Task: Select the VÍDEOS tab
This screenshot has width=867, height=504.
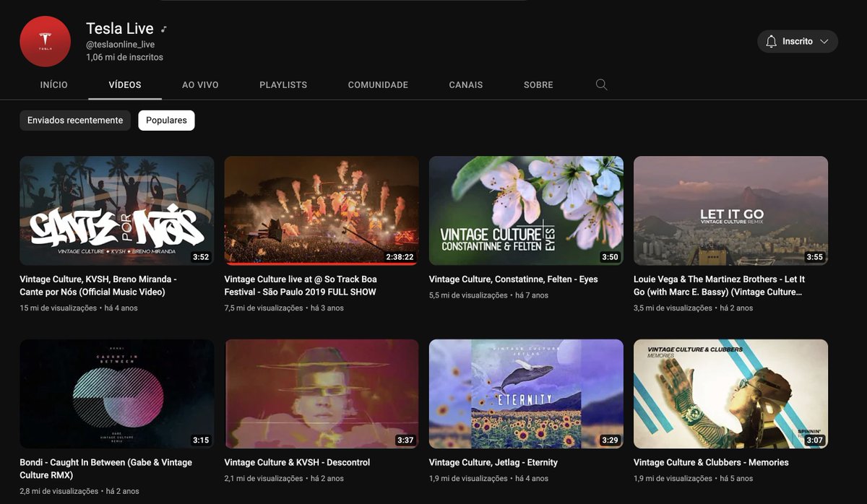Action: click(x=125, y=84)
